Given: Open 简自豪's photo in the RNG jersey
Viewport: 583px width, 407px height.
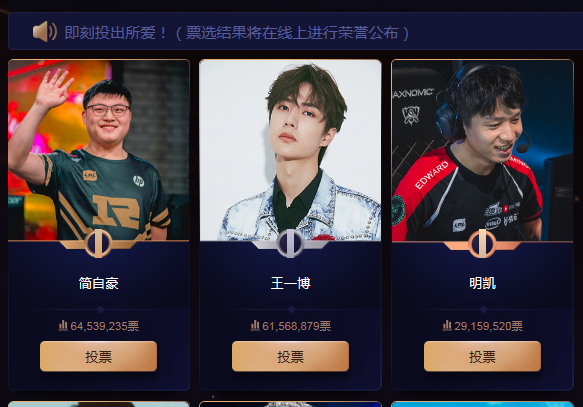Looking at the screenshot, I should [x=99, y=150].
